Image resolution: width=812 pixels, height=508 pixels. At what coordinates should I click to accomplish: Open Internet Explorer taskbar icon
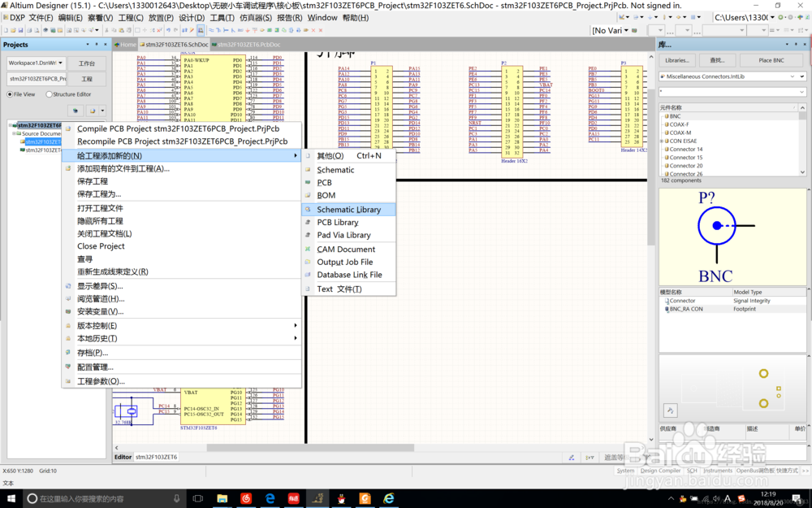[389, 499]
